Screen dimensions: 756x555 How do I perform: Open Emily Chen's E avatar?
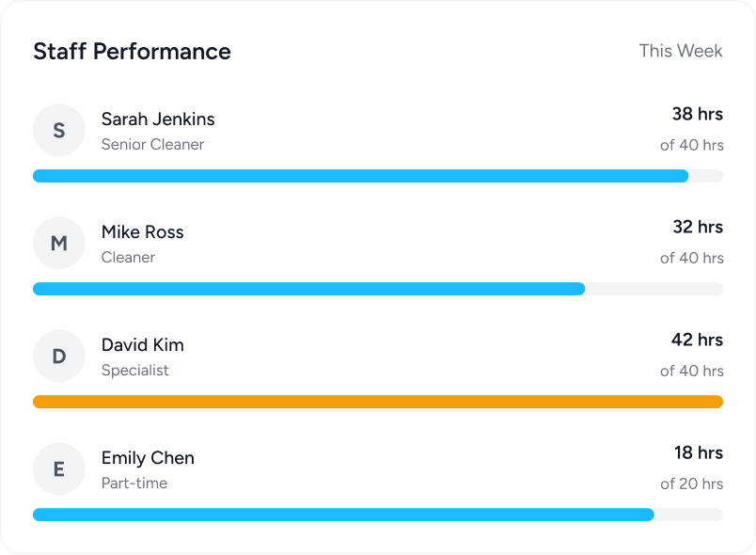(x=58, y=468)
